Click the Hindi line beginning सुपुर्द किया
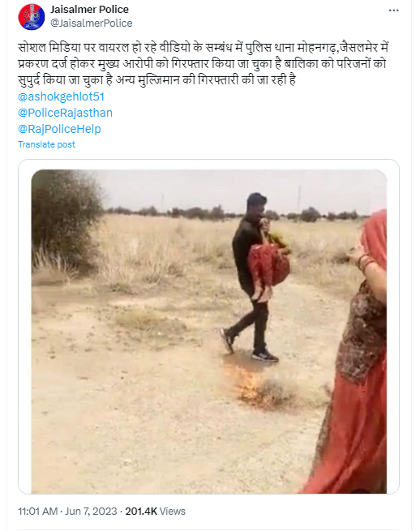This screenshot has height=531, width=420. tap(156, 80)
